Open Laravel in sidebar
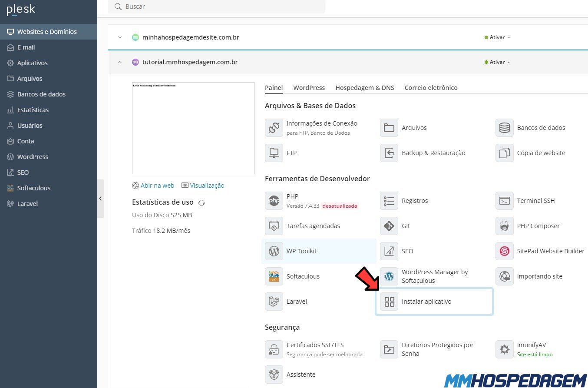The width and height of the screenshot is (588, 388). coord(49,204)
